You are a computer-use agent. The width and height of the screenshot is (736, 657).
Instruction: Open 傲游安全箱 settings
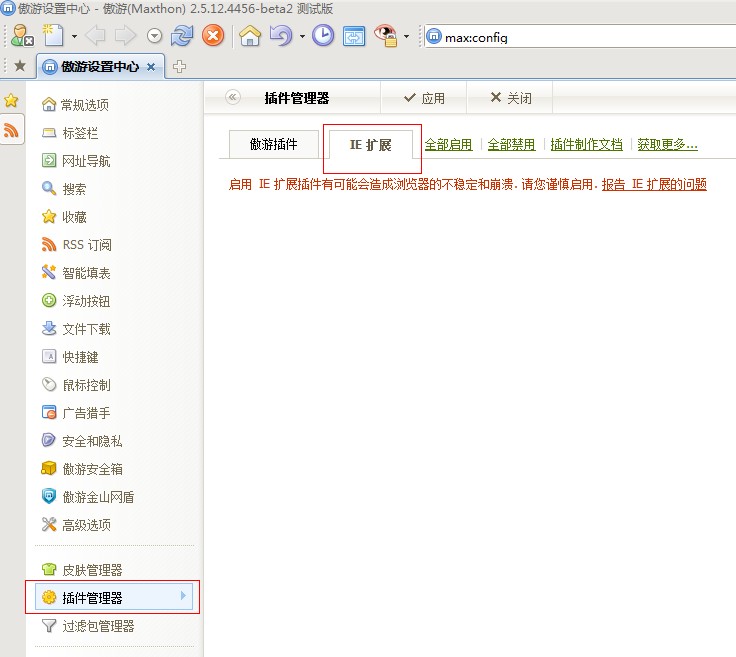[x=82, y=468]
